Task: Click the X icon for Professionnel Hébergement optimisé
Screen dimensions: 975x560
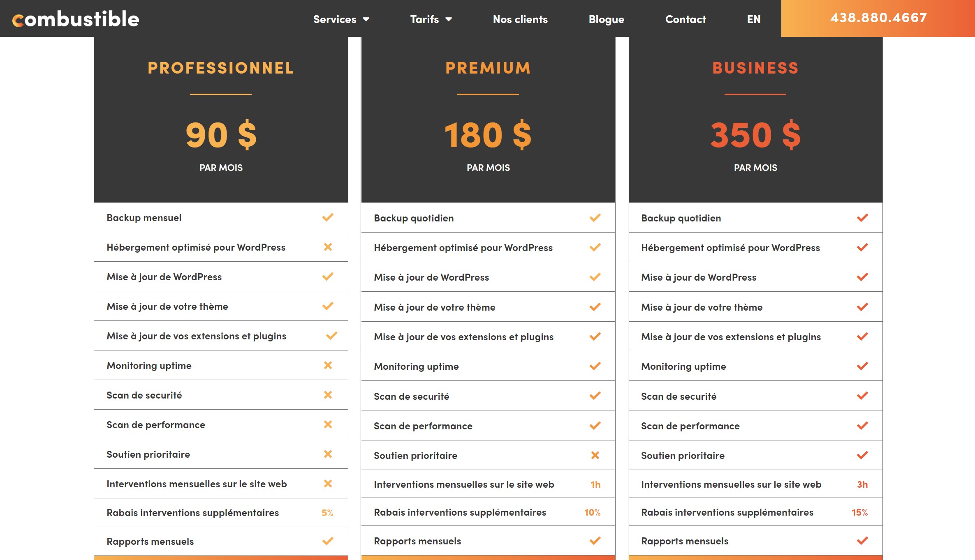Action: 328,247
